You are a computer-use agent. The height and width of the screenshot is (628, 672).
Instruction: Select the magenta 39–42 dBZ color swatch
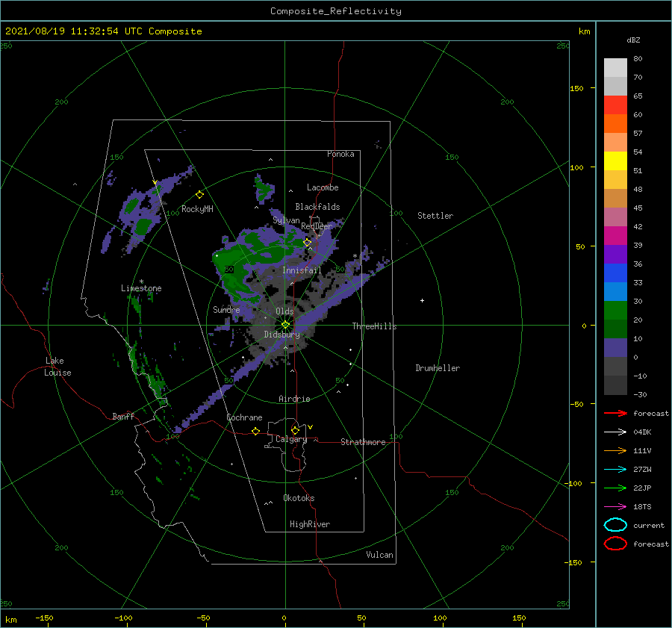click(x=615, y=236)
